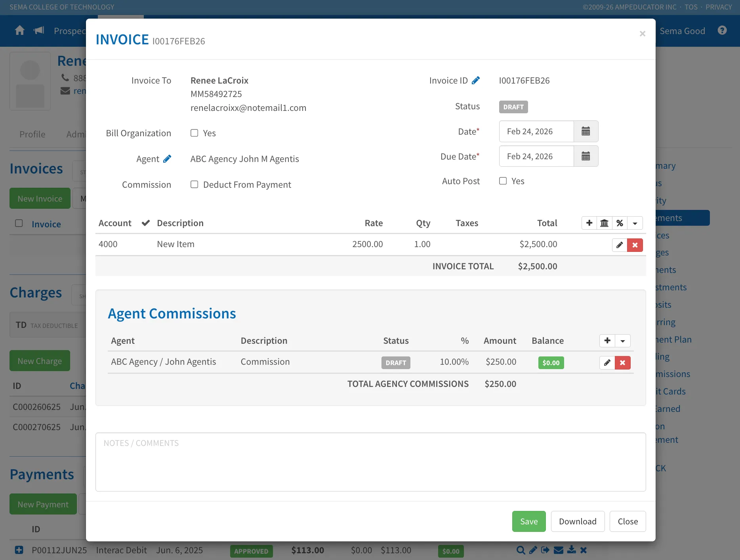Edit the New Item line pencil
Viewport: 740px width, 560px height.
coord(620,245)
